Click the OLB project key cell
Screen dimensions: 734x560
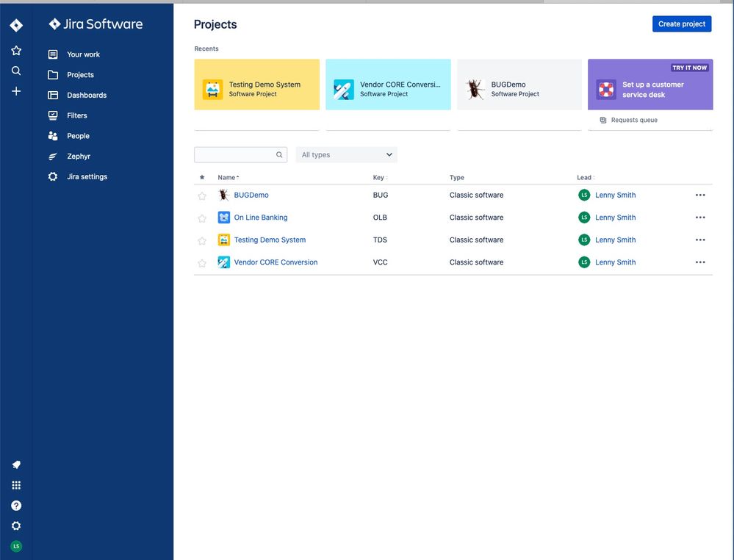click(380, 218)
